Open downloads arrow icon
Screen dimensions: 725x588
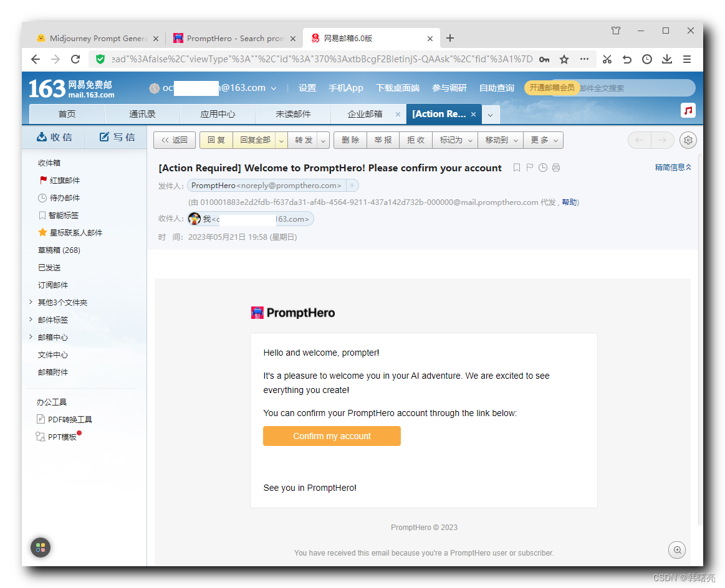coord(667,59)
